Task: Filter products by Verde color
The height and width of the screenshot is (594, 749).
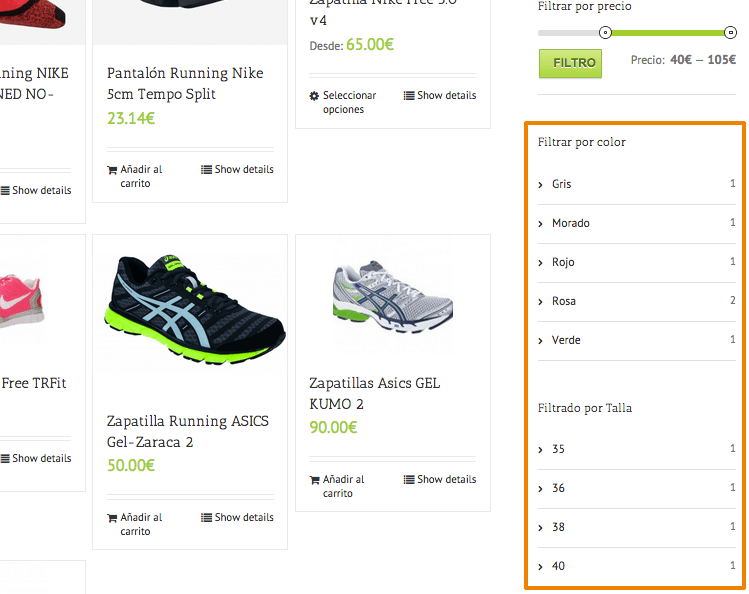Action: click(566, 340)
